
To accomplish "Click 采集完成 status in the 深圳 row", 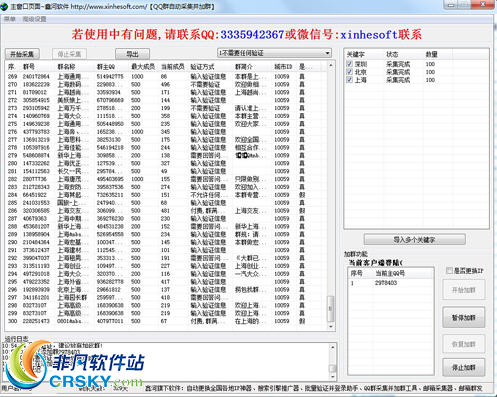I will click(x=398, y=64).
